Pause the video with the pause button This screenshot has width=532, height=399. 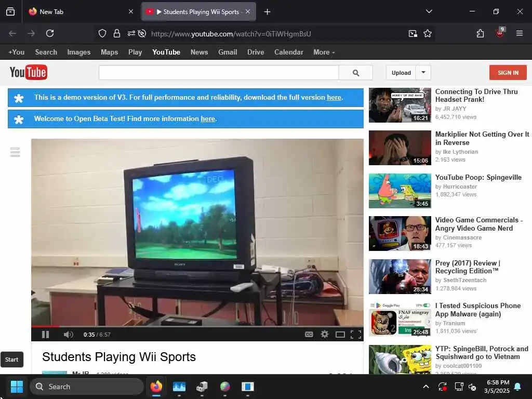46,335
